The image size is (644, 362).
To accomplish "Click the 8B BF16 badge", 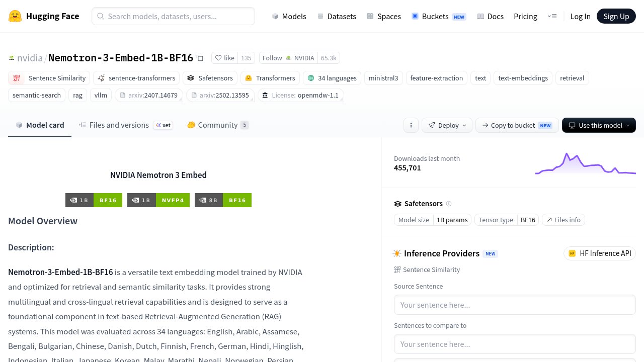I will click(x=223, y=200).
